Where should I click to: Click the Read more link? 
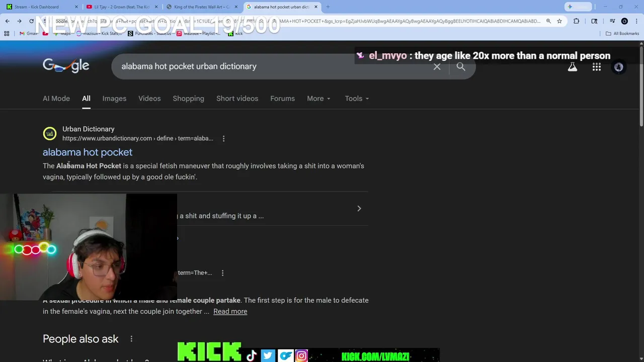pos(230,311)
